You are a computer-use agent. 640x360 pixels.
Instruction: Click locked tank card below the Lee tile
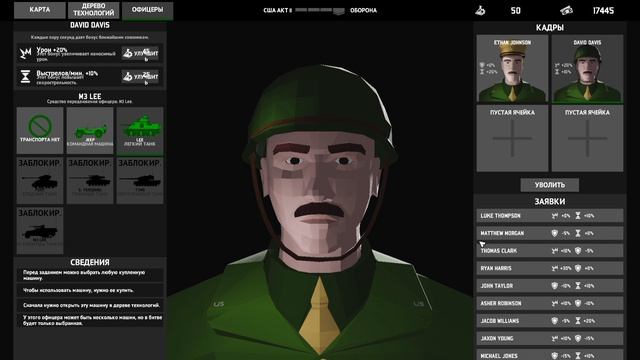coord(140,181)
